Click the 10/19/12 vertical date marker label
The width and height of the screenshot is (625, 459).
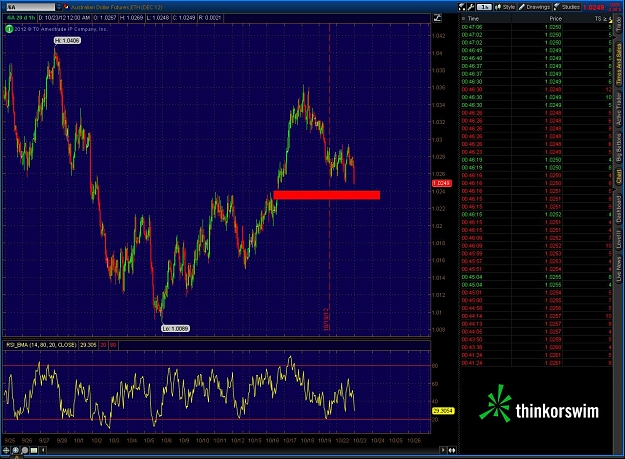click(326, 319)
